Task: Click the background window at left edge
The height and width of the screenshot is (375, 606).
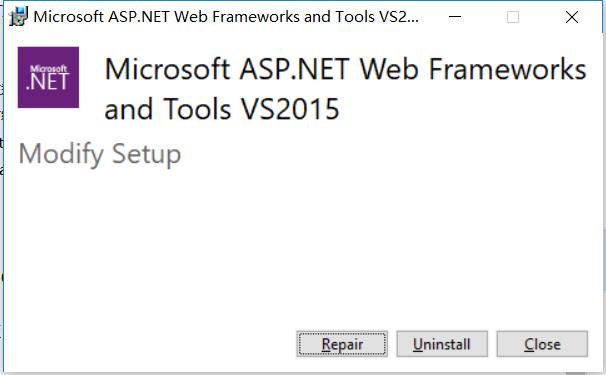Action: tap(2, 155)
